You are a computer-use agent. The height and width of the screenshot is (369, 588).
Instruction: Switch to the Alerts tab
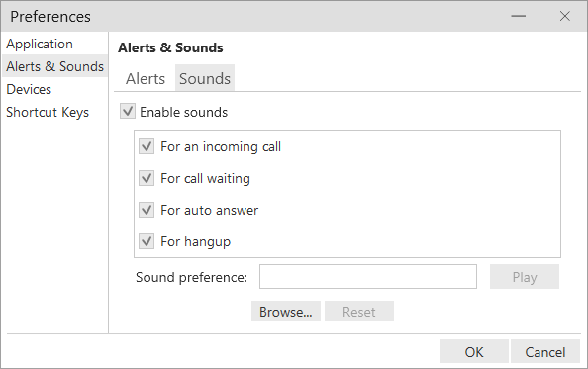[x=146, y=79]
